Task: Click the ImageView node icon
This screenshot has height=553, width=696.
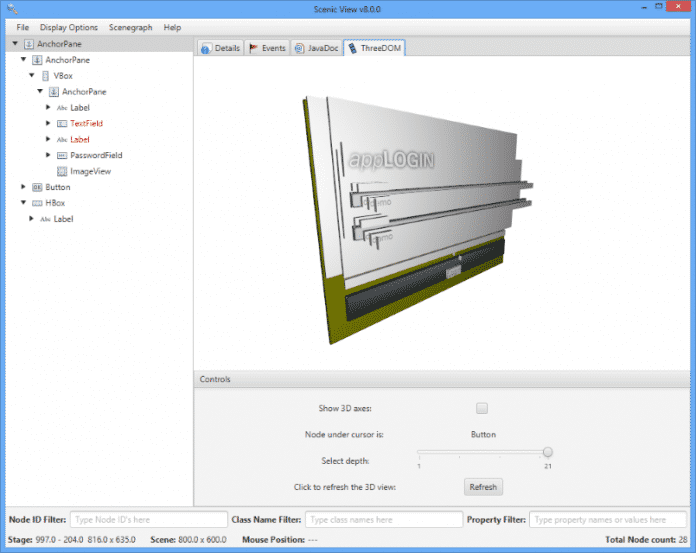Action: pos(62,171)
